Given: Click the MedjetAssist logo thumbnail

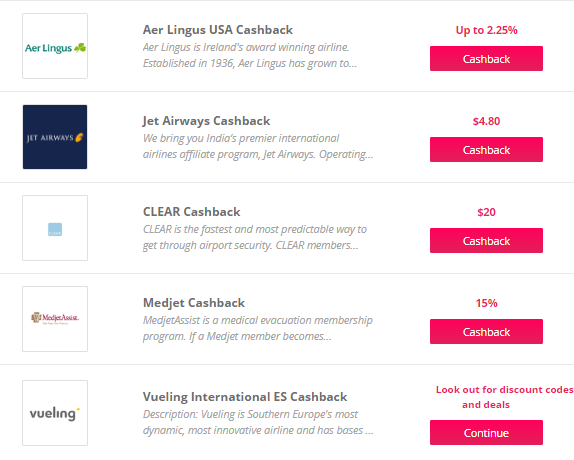Looking at the screenshot, I should tap(55, 319).
